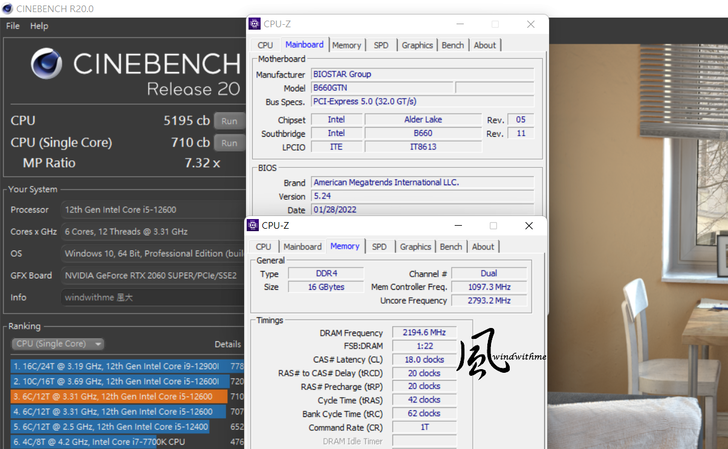The width and height of the screenshot is (728, 449).
Task: Open the File menu in Cinebench
Action: point(13,26)
